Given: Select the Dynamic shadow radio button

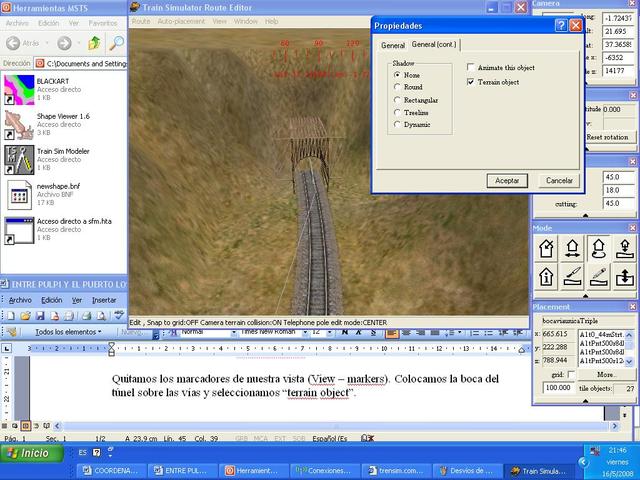Looking at the screenshot, I should coord(397,124).
